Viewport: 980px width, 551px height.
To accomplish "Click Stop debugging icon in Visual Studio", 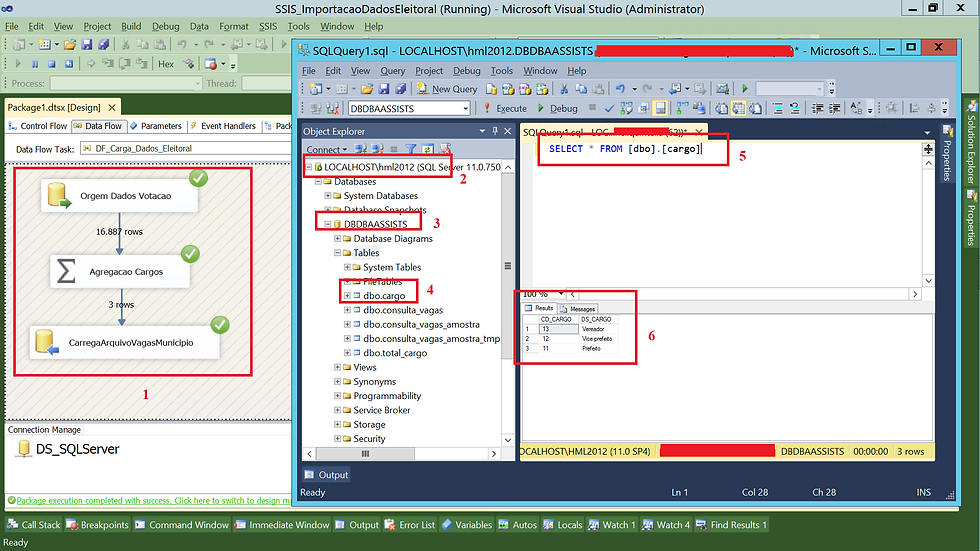I will click(52, 64).
